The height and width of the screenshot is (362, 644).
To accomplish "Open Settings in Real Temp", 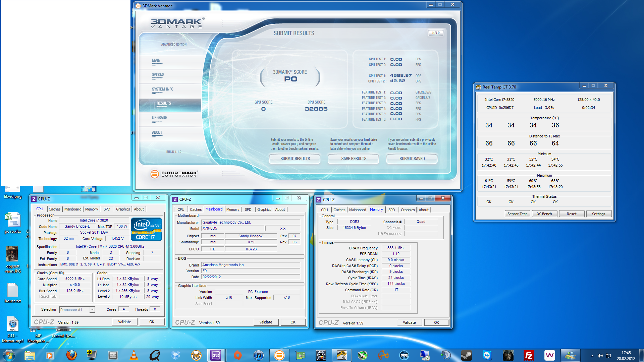I will (x=599, y=214).
